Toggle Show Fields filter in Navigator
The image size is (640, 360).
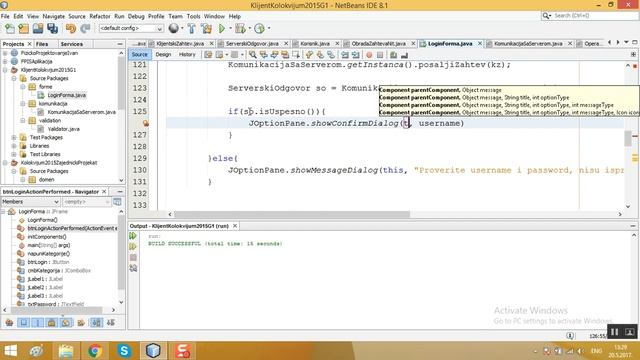point(24,322)
